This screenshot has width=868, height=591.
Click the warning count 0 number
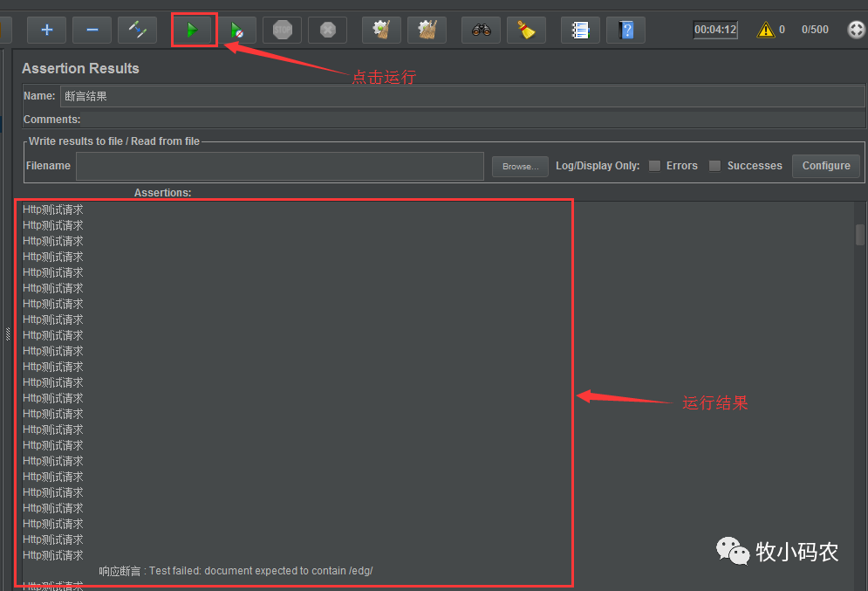coord(782,30)
